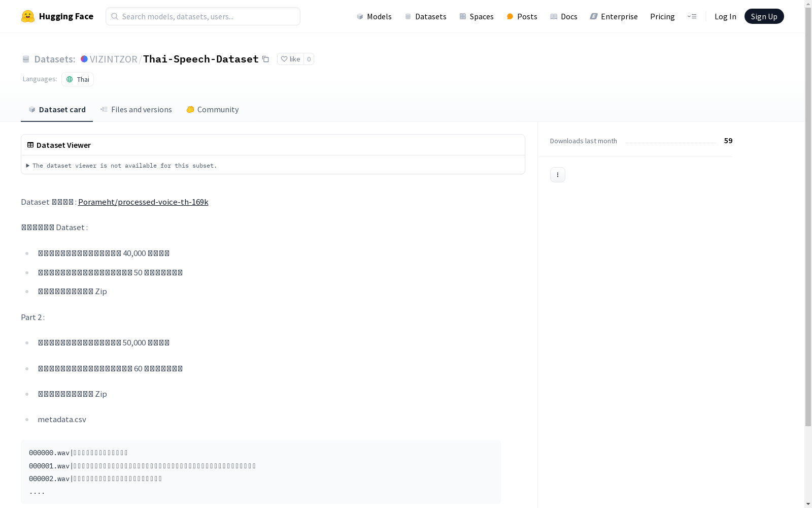
Task: Switch to Files and versions tab
Action: point(136,110)
